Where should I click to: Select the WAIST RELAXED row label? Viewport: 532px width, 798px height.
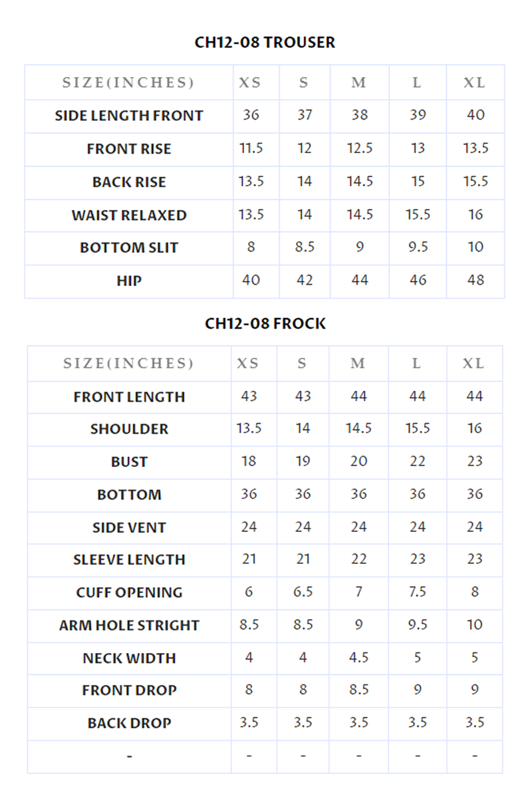tap(129, 215)
